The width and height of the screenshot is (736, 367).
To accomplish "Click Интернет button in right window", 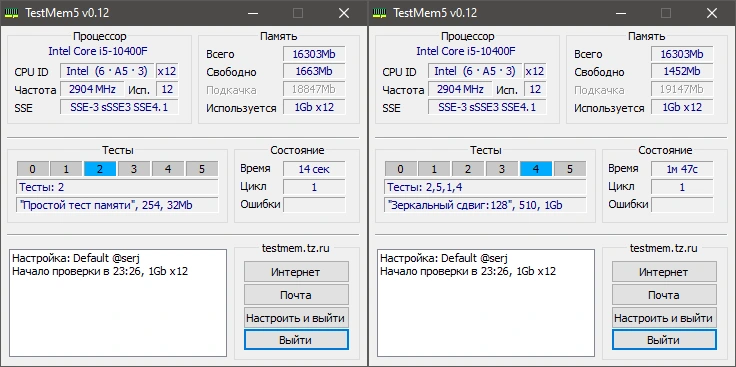I will [x=664, y=272].
